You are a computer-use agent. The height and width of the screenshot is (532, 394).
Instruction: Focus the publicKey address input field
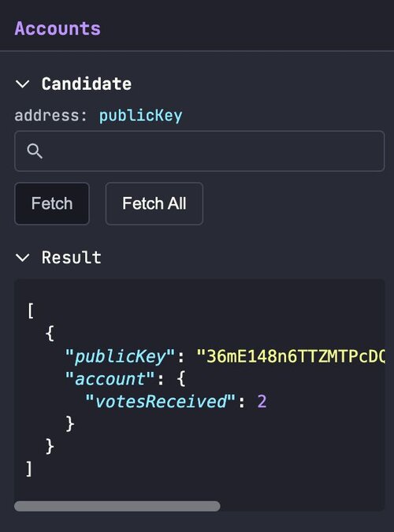tap(199, 151)
